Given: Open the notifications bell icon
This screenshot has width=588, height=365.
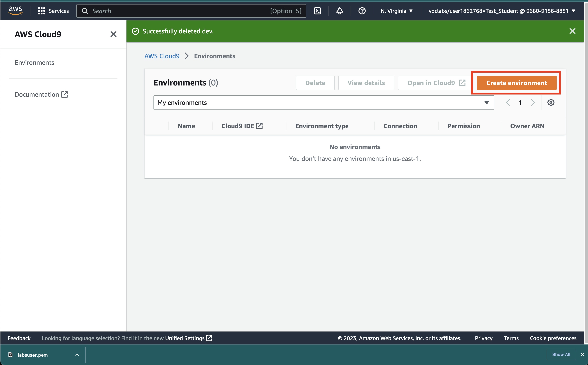Looking at the screenshot, I should click(x=340, y=11).
